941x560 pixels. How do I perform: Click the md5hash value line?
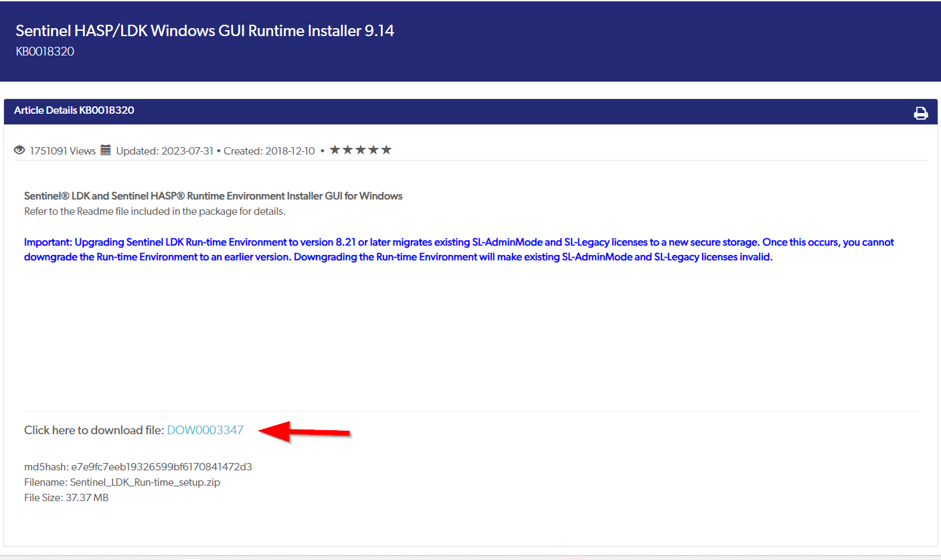pos(138,467)
